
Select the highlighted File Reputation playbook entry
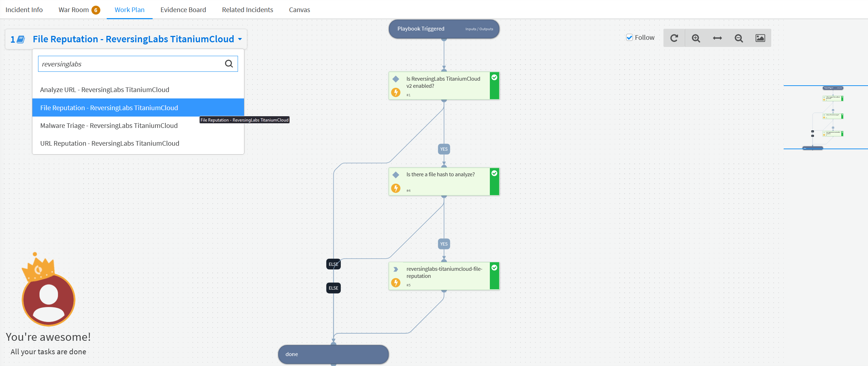pos(138,108)
